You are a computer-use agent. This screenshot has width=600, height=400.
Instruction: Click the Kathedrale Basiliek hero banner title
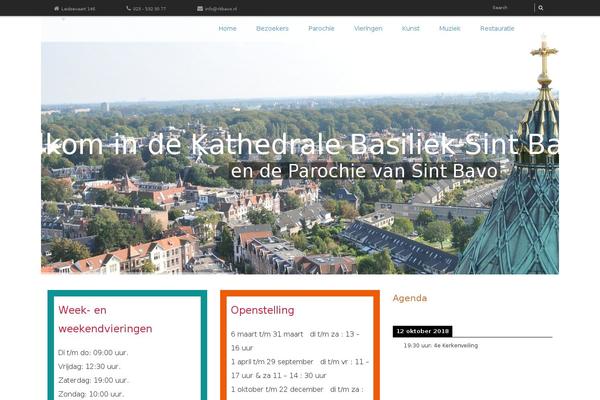pos(300,144)
